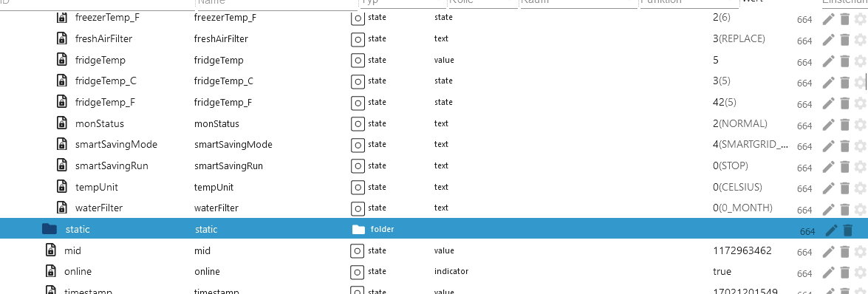The image size is (868, 294).
Task: Edit the smartSavingMode object
Action: 828,146
